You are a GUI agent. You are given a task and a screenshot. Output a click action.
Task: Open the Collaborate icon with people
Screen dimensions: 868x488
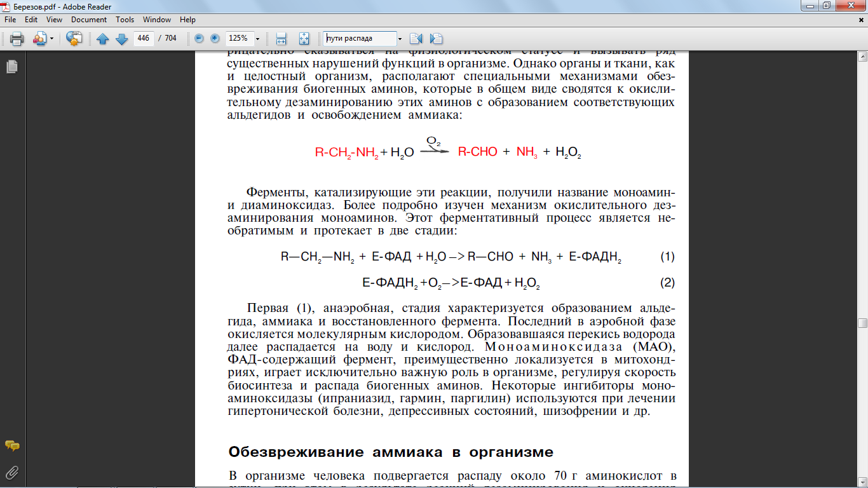click(x=39, y=39)
